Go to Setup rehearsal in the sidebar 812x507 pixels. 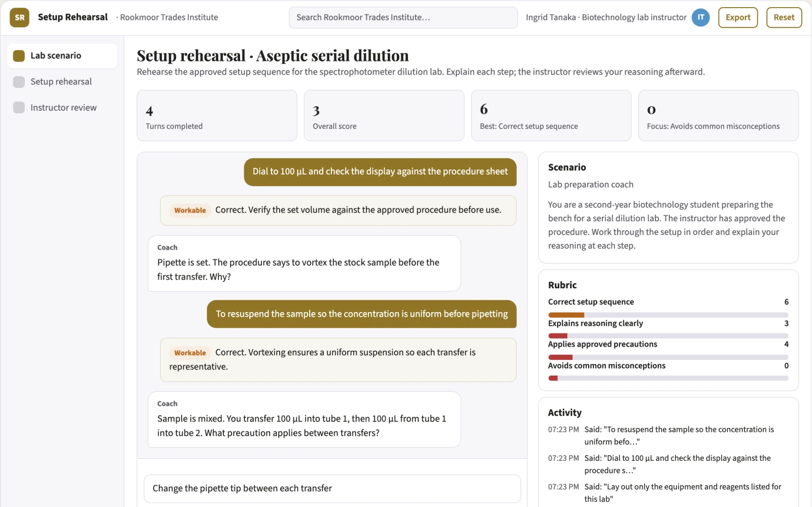pyautogui.click(x=62, y=82)
